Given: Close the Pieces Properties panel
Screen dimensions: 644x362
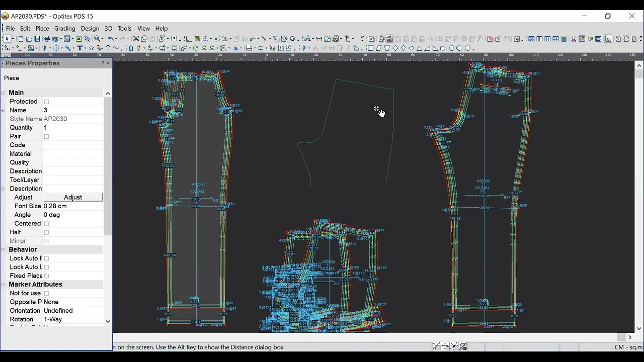Looking at the screenshot, I should (108, 63).
